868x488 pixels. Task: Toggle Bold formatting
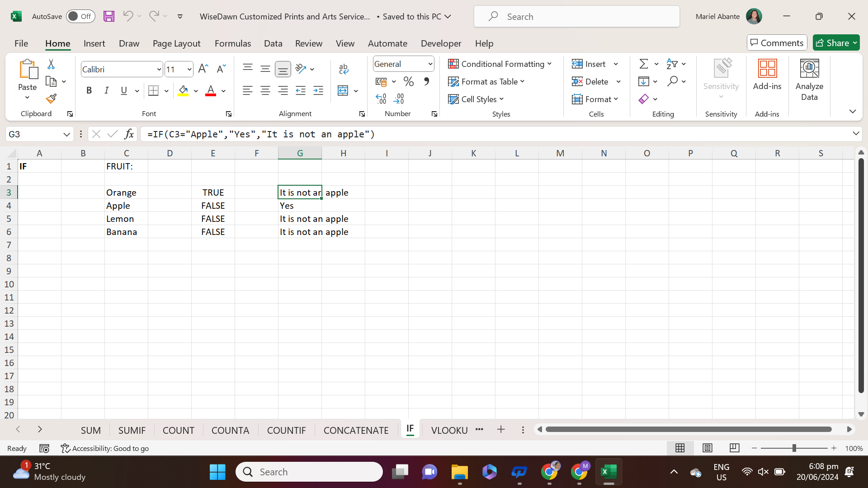tap(89, 91)
